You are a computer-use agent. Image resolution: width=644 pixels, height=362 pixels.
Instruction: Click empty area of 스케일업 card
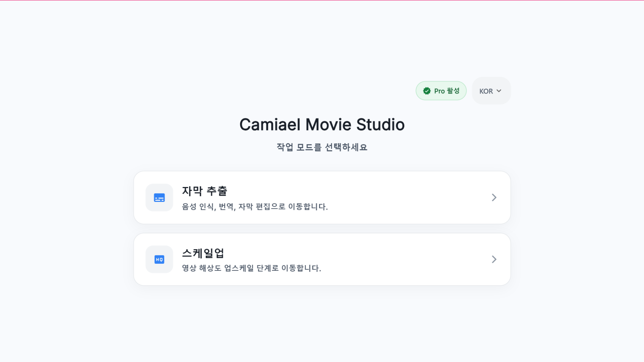[402, 259]
